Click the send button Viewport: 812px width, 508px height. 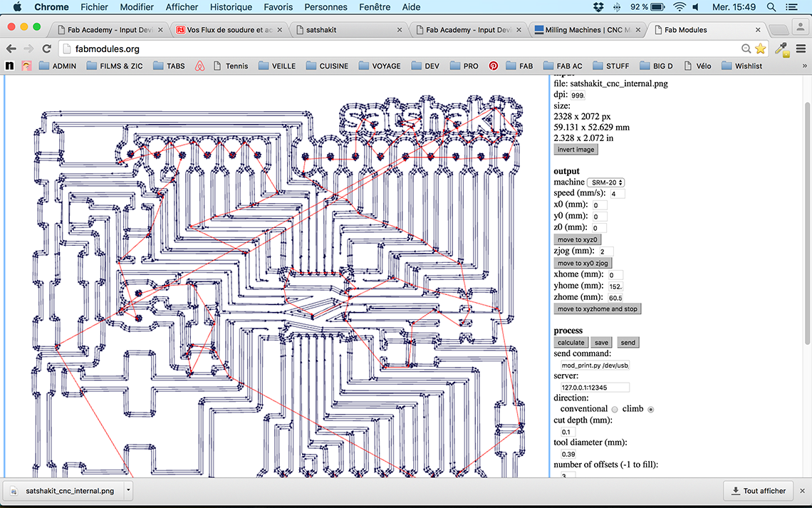pyautogui.click(x=628, y=342)
